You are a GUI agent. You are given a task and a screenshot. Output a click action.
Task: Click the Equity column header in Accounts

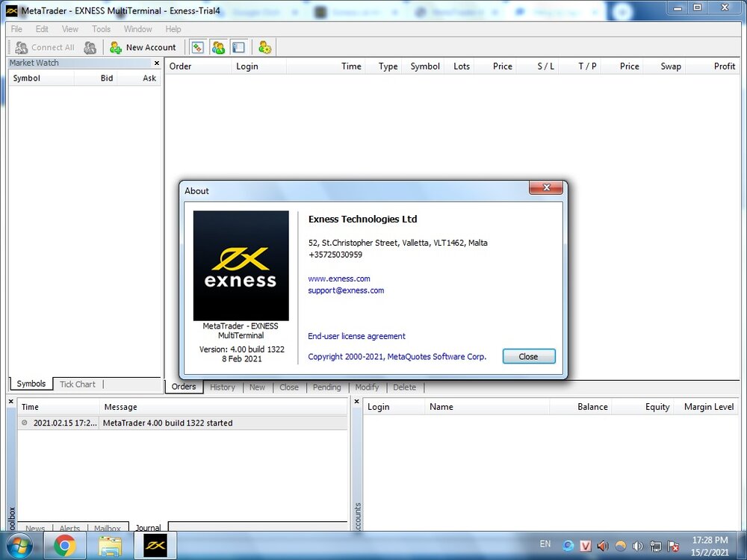pos(642,407)
